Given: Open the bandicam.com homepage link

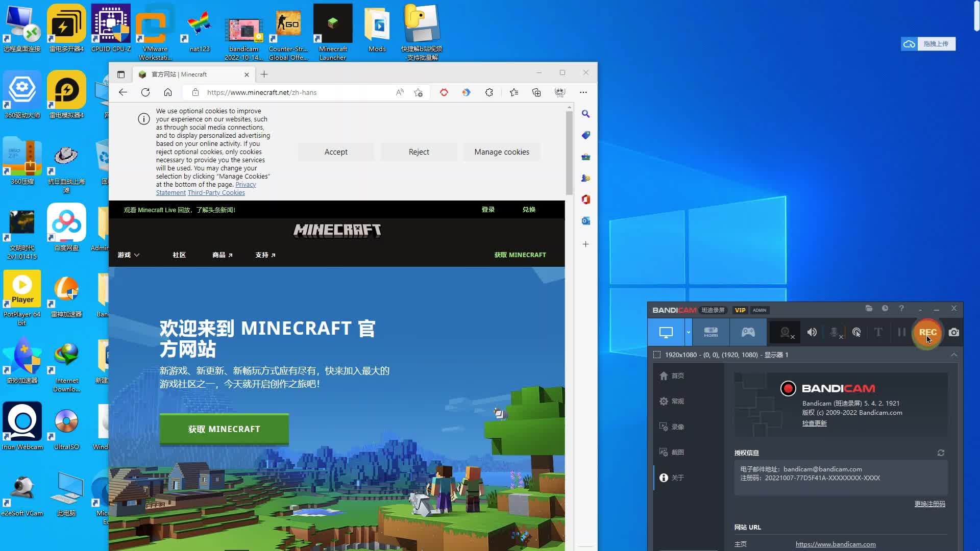Looking at the screenshot, I should [836, 544].
